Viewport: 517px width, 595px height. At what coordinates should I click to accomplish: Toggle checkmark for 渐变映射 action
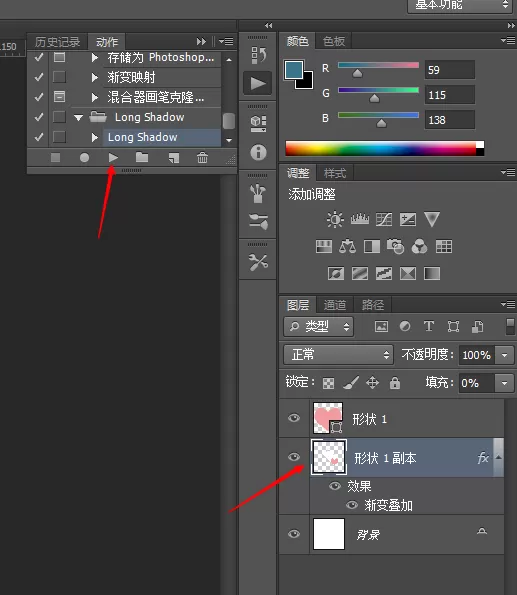(39, 77)
